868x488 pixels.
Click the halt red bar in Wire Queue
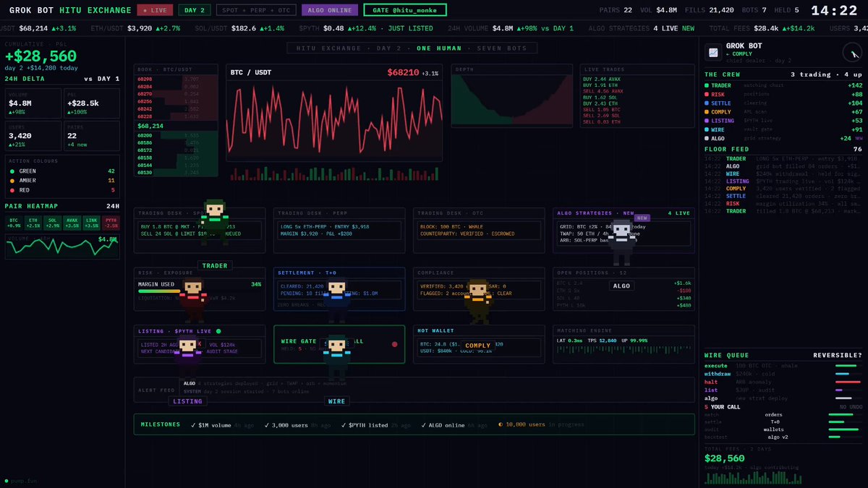click(848, 382)
